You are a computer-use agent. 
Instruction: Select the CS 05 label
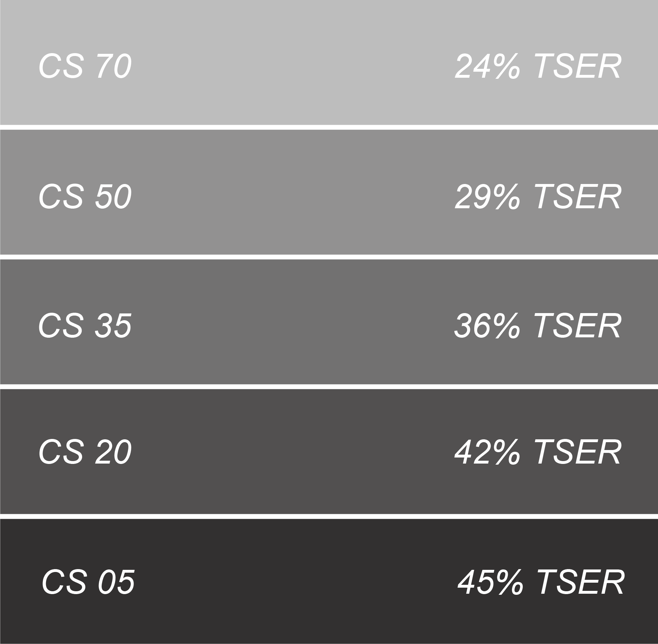pyautogui.click(x=88, y=582)
